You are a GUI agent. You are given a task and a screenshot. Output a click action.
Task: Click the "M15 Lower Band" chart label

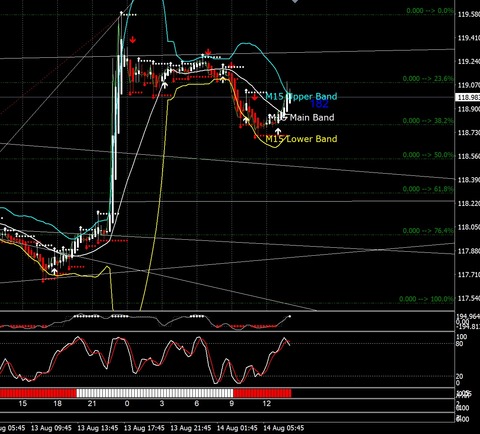point(301,139)
